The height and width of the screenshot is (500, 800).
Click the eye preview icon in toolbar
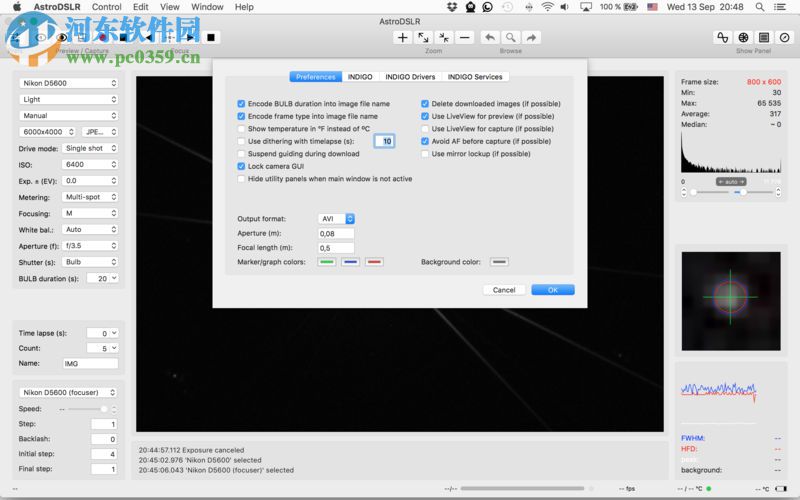tap(62, 37)
